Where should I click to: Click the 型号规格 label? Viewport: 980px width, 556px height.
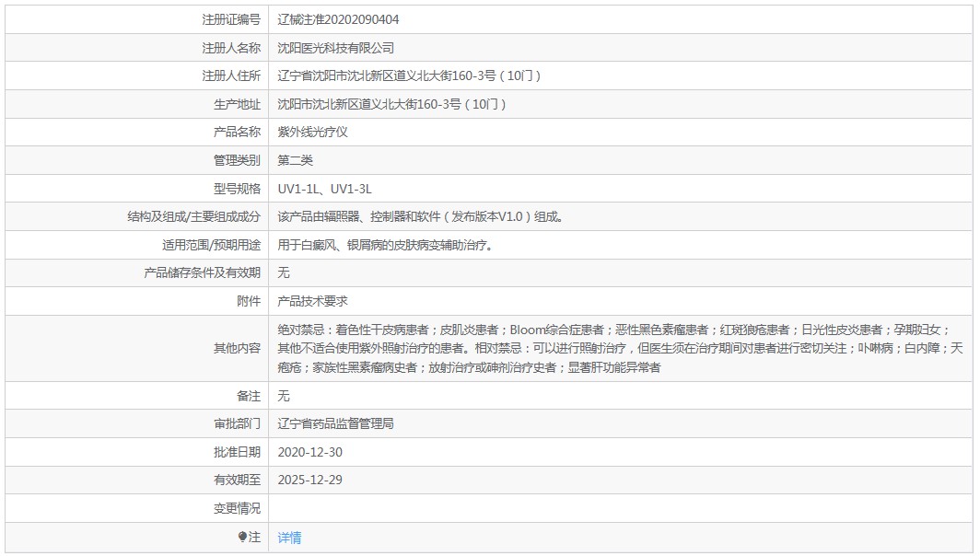[x=237, y=189]
